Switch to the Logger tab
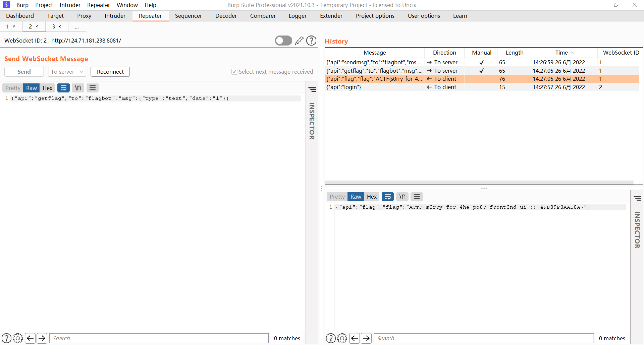The height and width of the screenshot is (345, 644). click(298, 16)
